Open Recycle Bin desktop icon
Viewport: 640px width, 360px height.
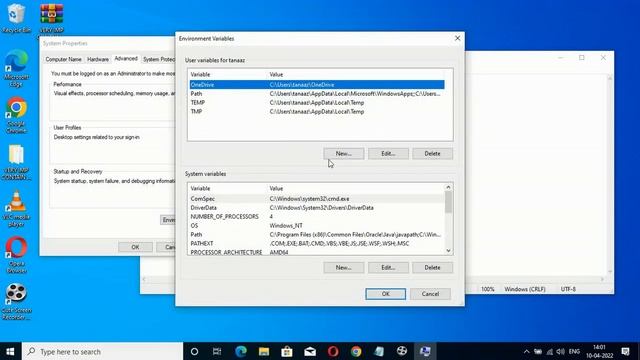(x=16, y=17)
